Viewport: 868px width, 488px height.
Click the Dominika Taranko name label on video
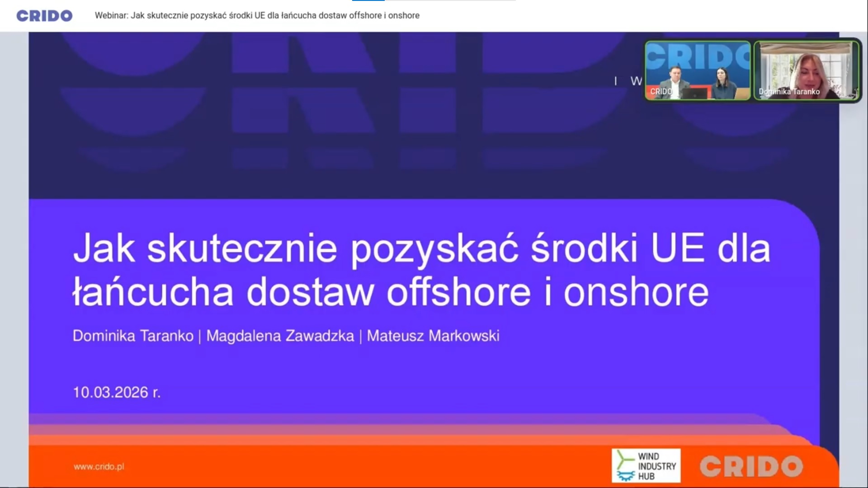coord(789,92)
